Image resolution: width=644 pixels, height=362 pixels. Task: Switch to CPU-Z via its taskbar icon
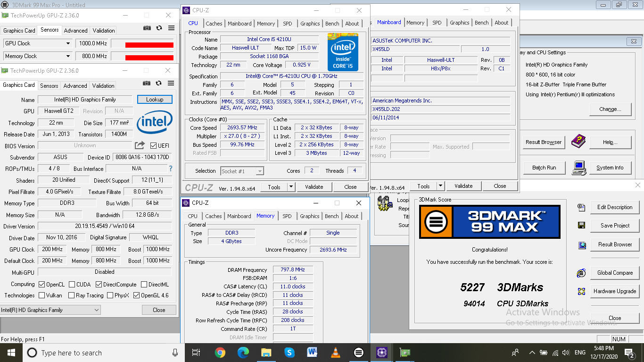[382, 353]
